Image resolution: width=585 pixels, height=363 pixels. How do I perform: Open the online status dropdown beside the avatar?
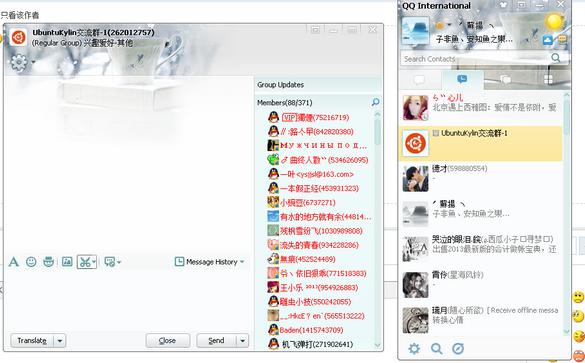[x=443, y=25]
